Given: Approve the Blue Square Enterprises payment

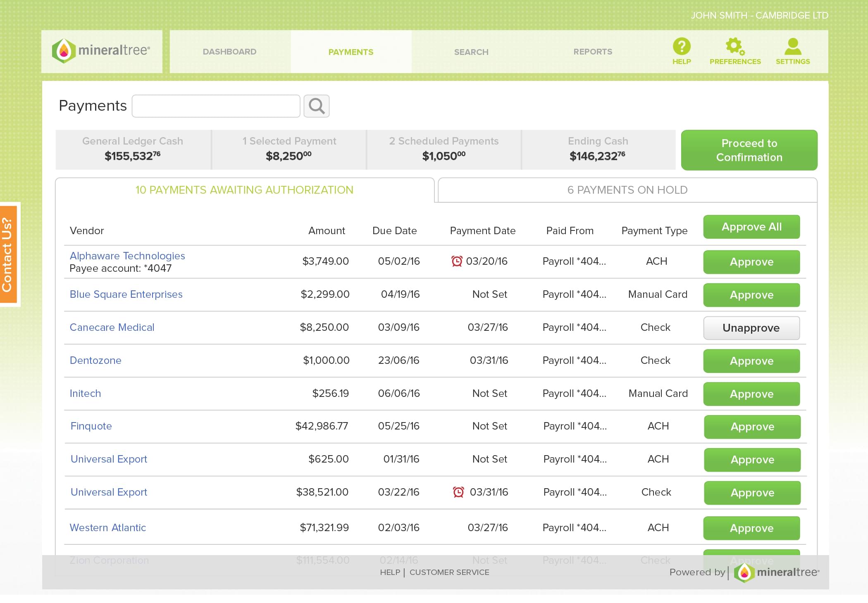Looking at the screenshot, I should tap(751, 295).
